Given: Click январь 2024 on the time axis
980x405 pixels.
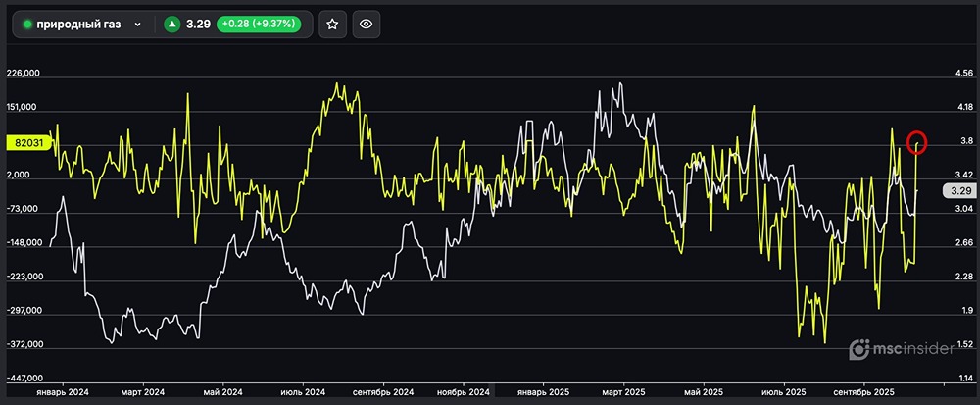Looking at the screenshot, I should (x=63, y=391).
